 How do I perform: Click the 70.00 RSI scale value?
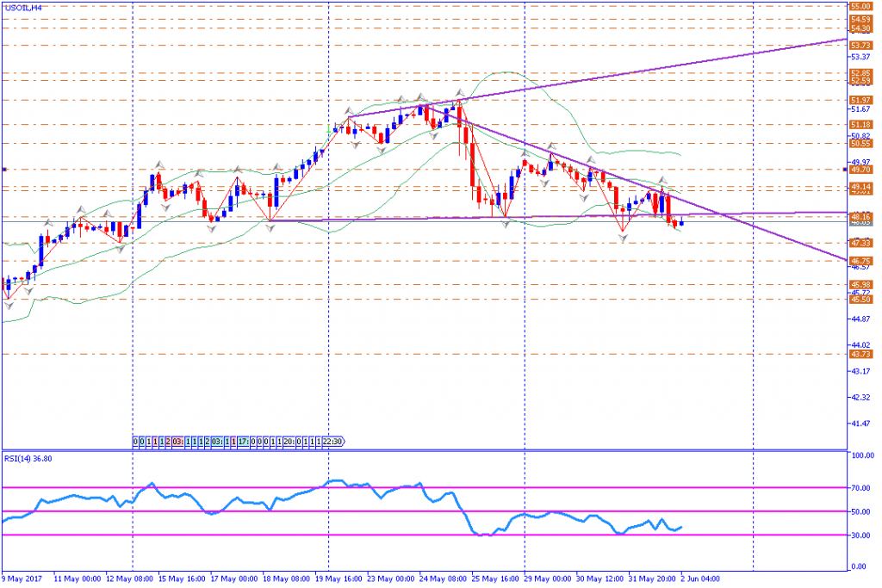tap(860, 488)
